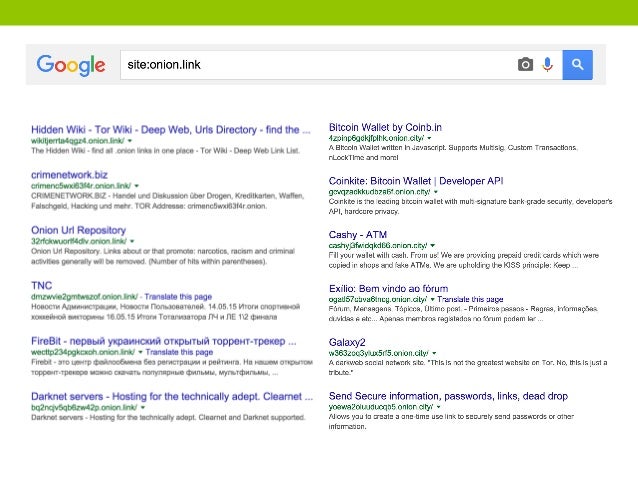The height and width of the screenshot is (479, 638).
Task: Expand dropdown arrow under Send Secure information result
Action: (x=438, y=407)
